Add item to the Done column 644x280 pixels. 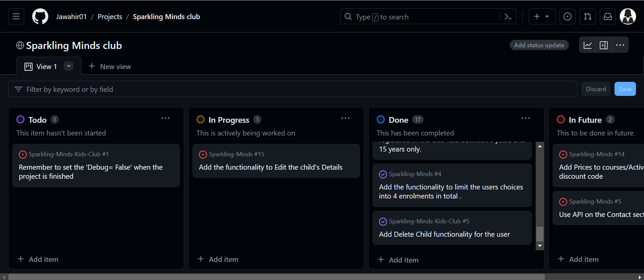[x=398, y=260]
